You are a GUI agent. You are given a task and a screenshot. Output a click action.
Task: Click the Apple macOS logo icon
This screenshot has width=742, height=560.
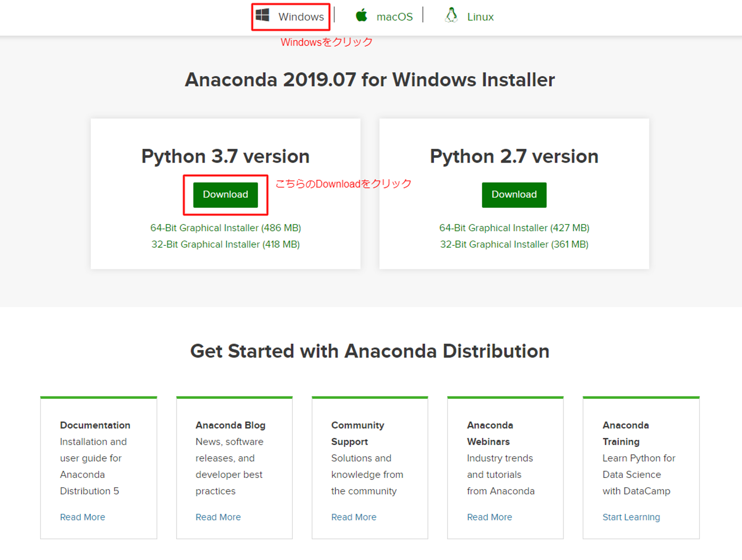click(362, 15)
